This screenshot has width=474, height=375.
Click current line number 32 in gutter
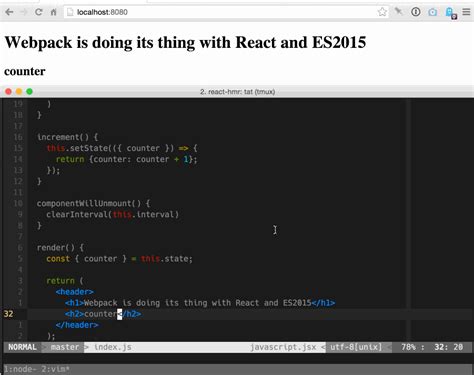(x=9, y=314)
